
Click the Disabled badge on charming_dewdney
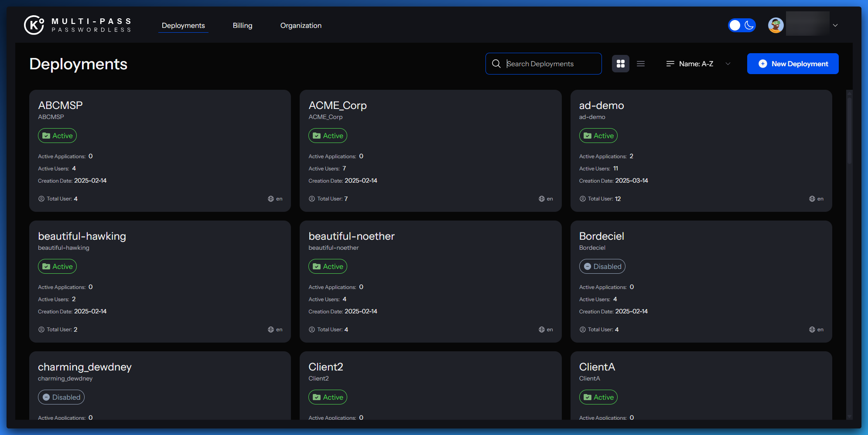point(61,397)
